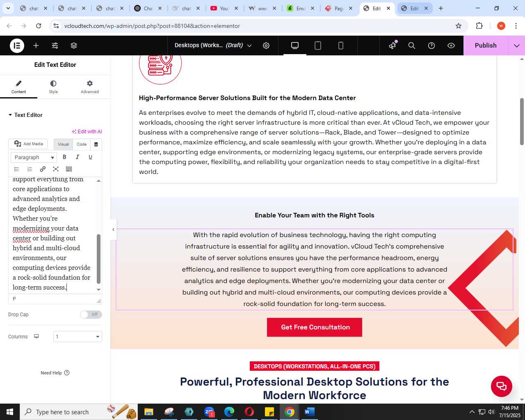Insert or edit link icon

pos(43,169)
